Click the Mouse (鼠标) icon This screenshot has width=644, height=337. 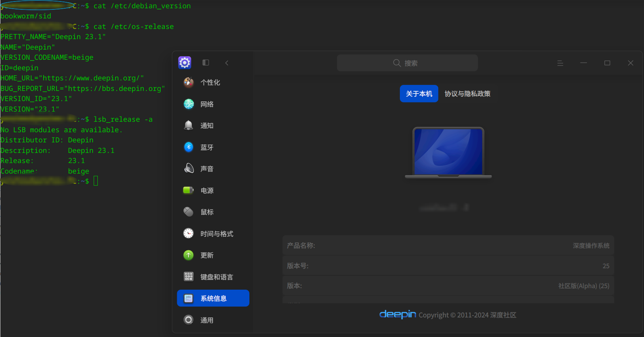click(188, 212)
